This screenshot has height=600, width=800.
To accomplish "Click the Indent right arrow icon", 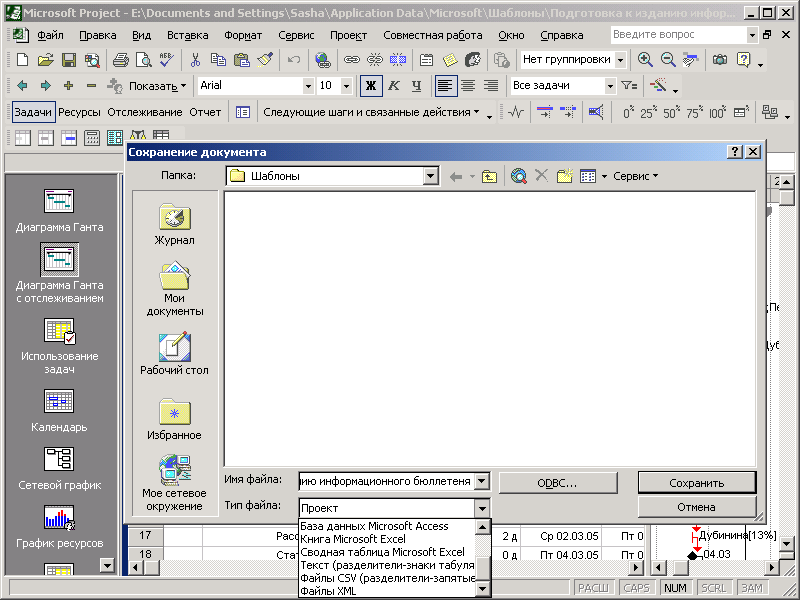I will [45, 86].
